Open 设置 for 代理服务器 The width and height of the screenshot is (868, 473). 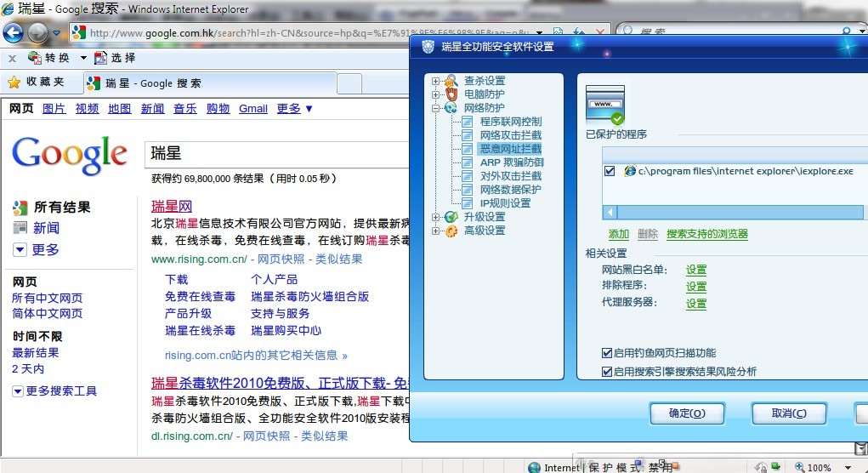(695, 304)
